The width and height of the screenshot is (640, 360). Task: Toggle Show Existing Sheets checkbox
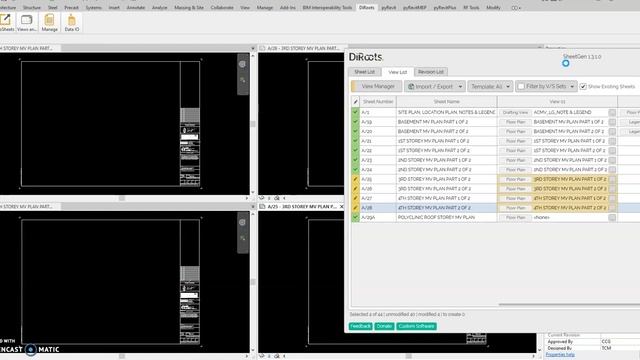coord(583,87)
